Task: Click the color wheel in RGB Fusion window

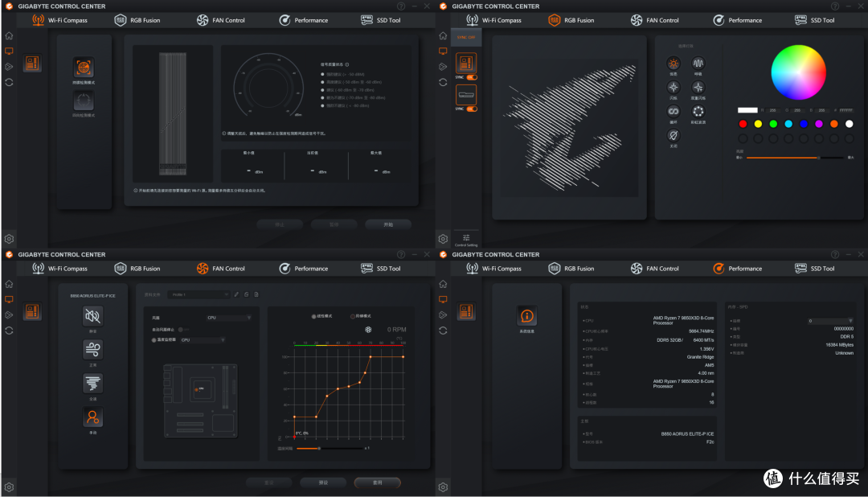Action: pos(798,72)
